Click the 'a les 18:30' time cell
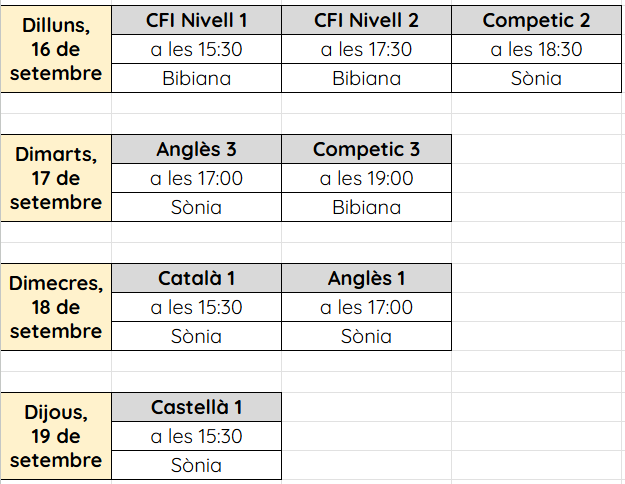Image resolution: width=625 pixels, height=484 pixels. tap(536, 49)
